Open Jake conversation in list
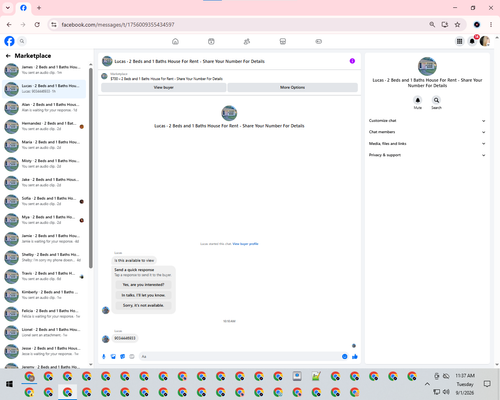This screenshot has height=400, width=500. click(44, 182)
